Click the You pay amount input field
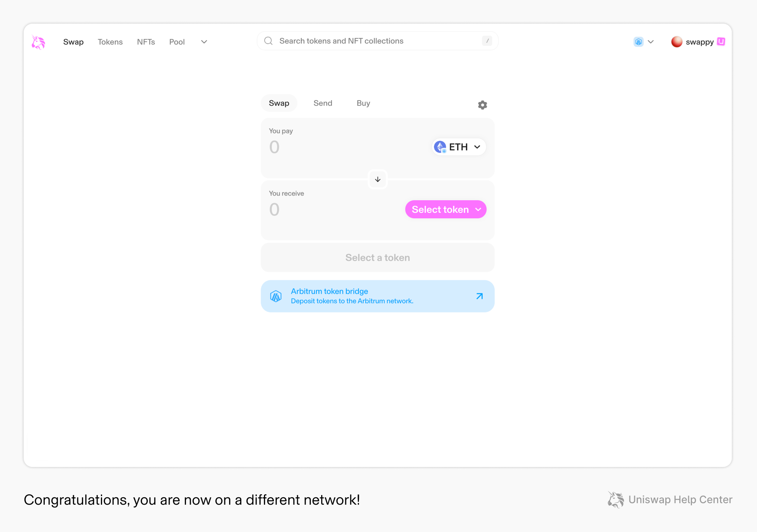Screen dimensions: 757x532 314,147
